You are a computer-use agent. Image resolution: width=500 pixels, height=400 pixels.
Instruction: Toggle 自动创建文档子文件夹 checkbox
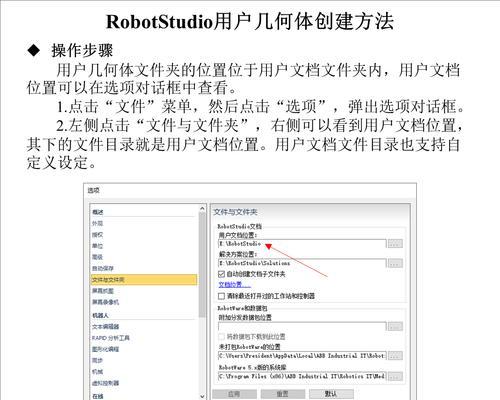221,274
